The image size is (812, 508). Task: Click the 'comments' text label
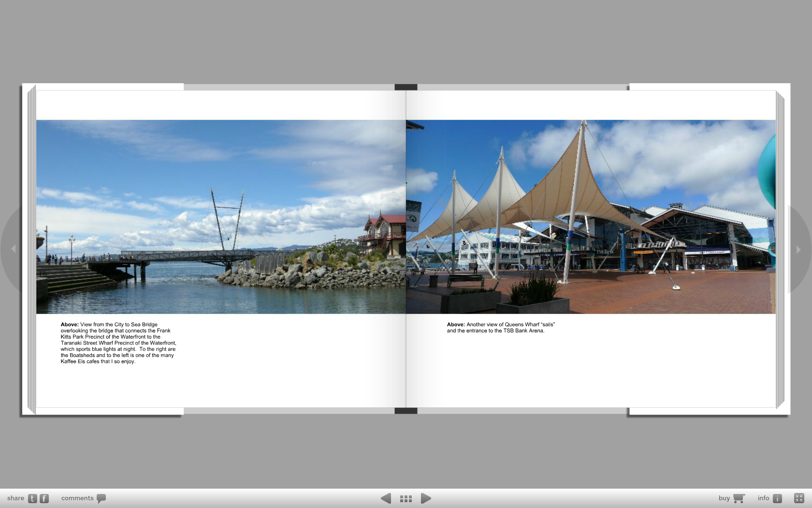(77, 498)
